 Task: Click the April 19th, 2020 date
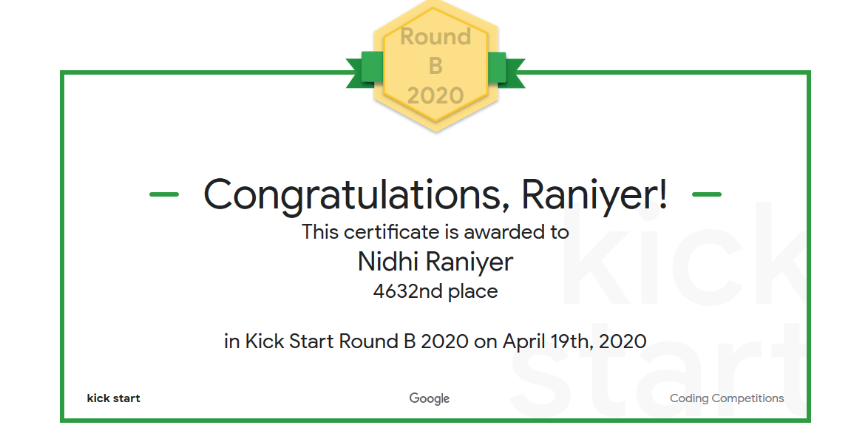(574, 341)
